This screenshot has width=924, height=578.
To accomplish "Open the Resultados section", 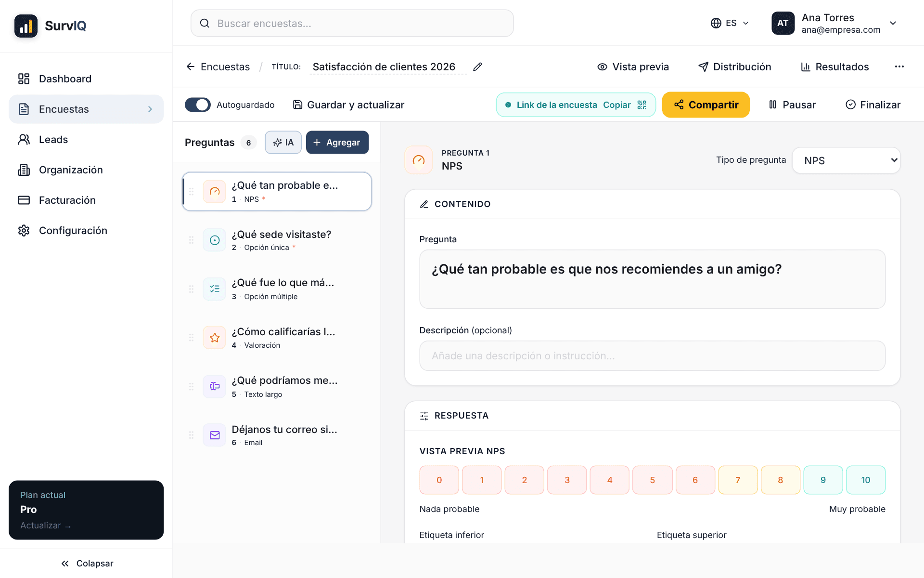I will (834, 67).
